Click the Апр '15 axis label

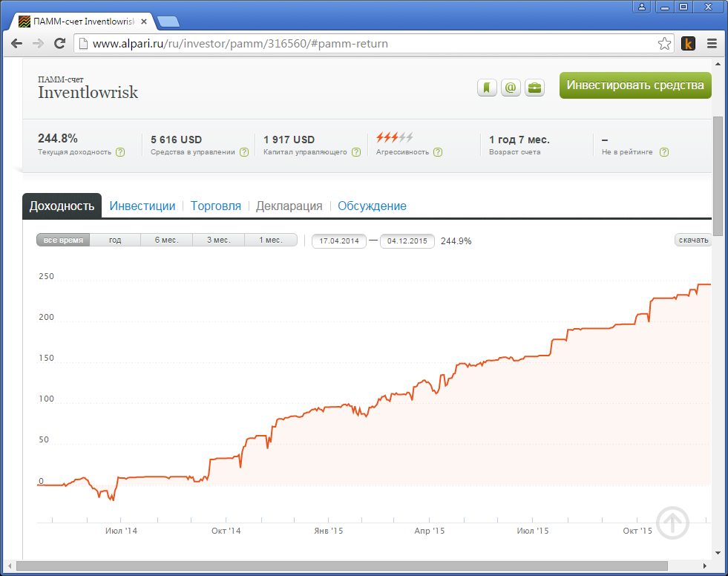pyautogui.click(x=430, y=531)
